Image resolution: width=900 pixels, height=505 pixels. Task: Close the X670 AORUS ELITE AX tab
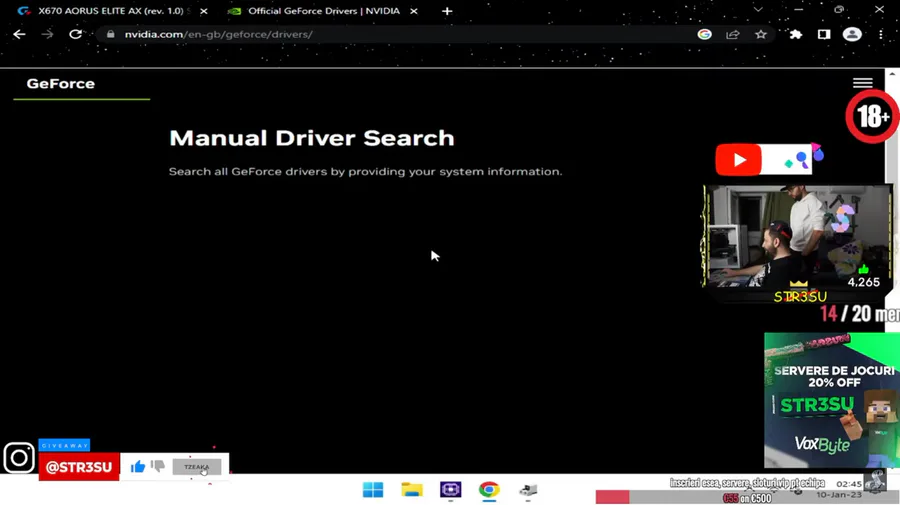coord(204,11)
